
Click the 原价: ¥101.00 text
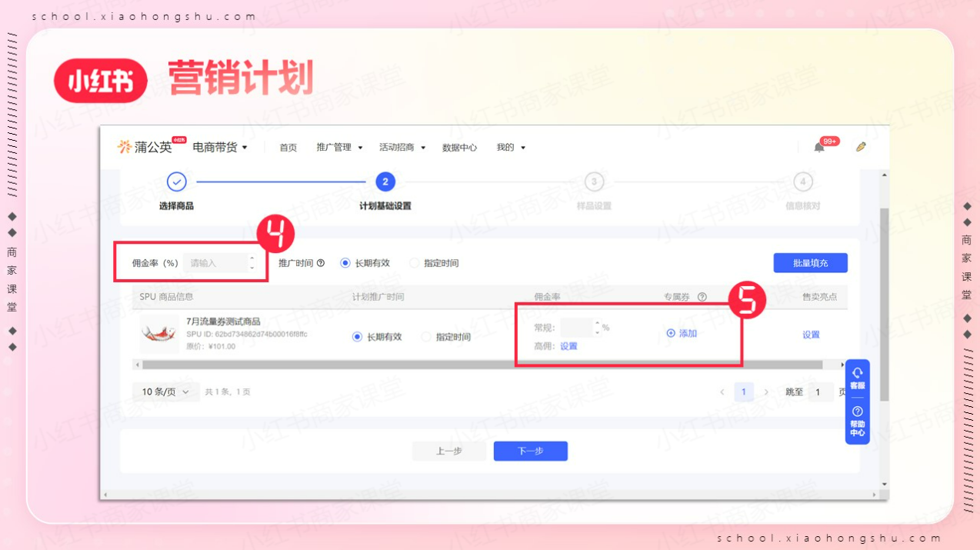[x=211, y=346]
